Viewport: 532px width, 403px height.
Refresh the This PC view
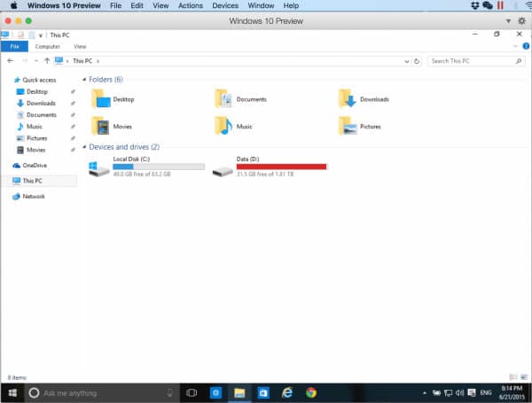pos(417,61)
